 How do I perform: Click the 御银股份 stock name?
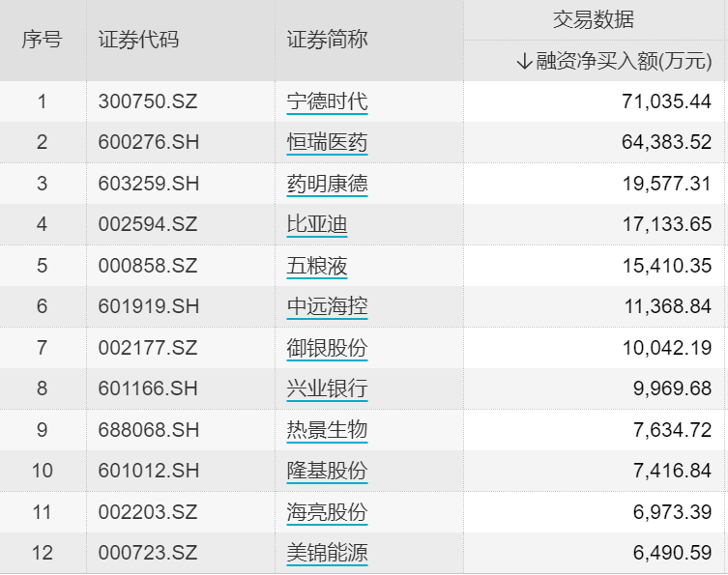327,348
